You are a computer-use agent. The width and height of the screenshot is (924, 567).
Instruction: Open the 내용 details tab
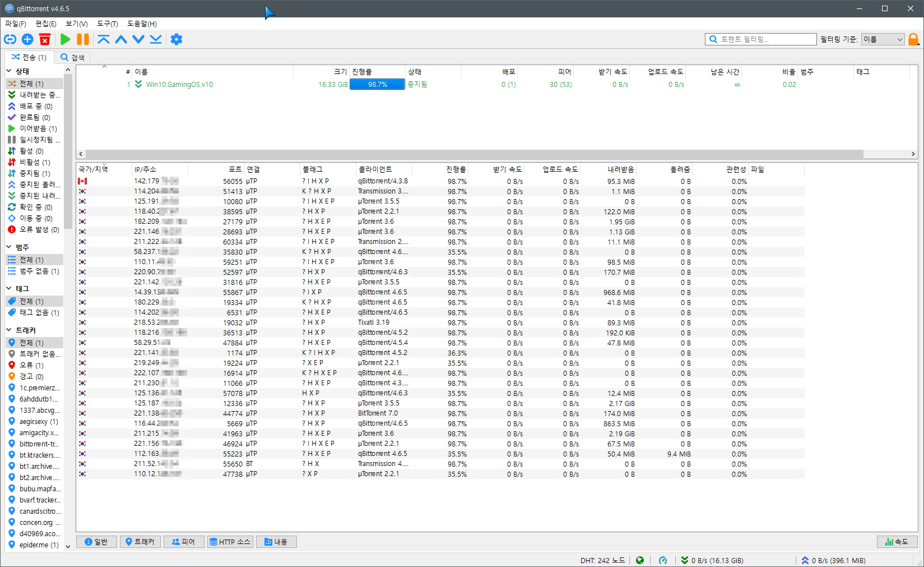tap(276, 542)
